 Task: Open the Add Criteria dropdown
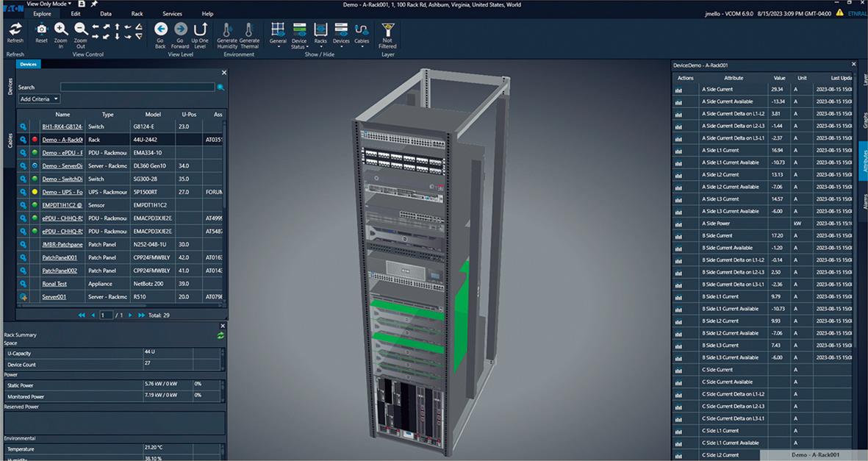pos(40,99)
